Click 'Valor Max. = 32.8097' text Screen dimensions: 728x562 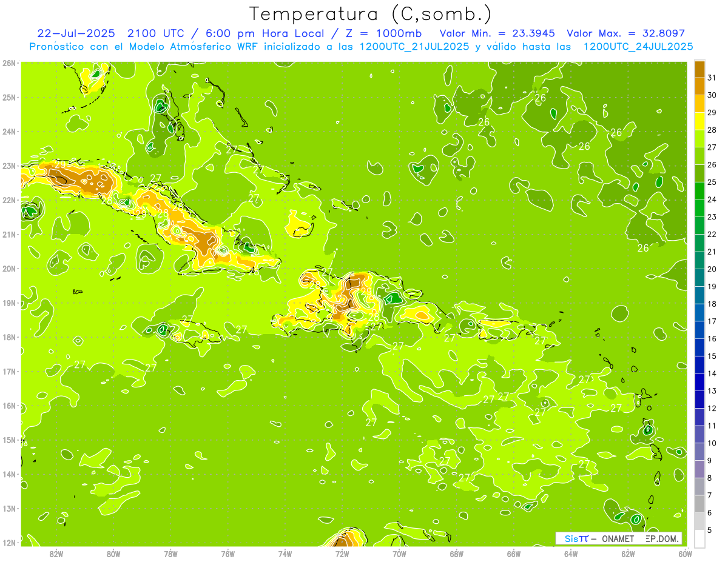click(626, 33)
